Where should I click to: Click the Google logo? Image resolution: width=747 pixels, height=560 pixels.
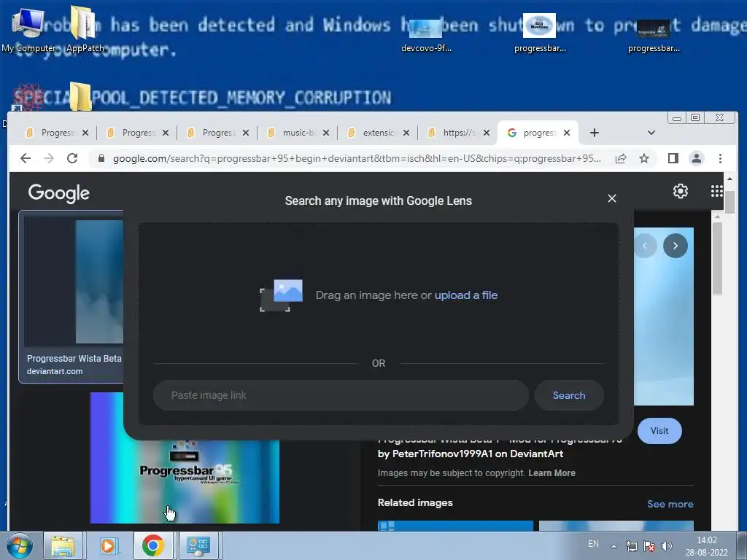58,192
